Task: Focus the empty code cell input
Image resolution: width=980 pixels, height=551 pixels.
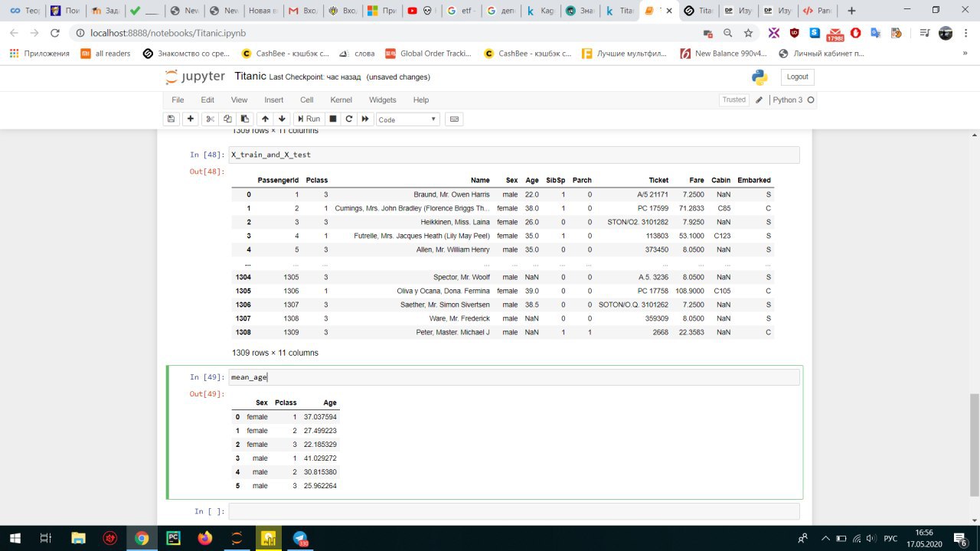Action: click(514, 510)
